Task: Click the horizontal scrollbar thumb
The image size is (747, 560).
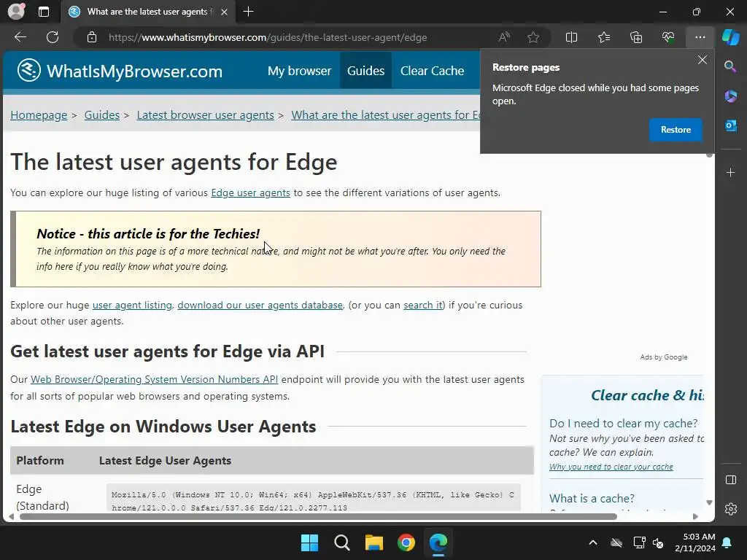Action: click(318, 516)
